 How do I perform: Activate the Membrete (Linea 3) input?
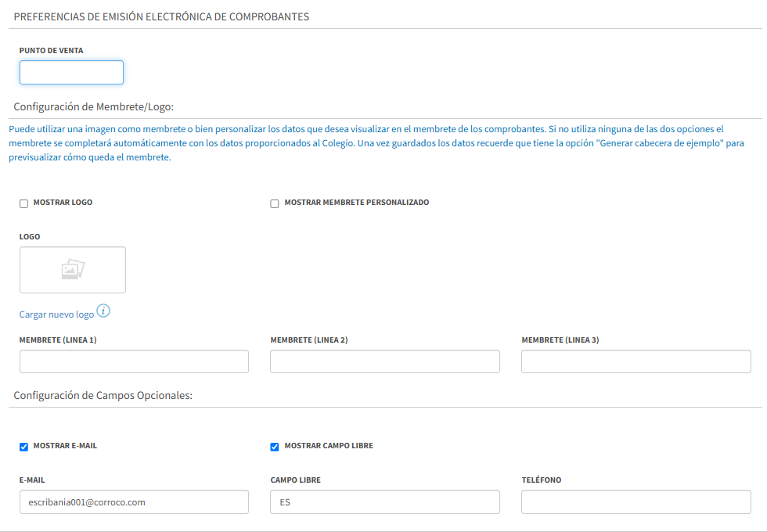636,361
